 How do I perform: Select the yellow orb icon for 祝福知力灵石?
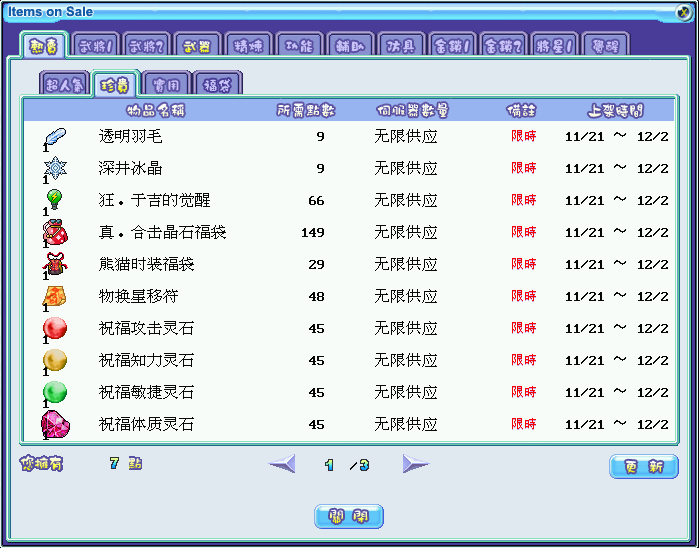[x=54, y=361]
